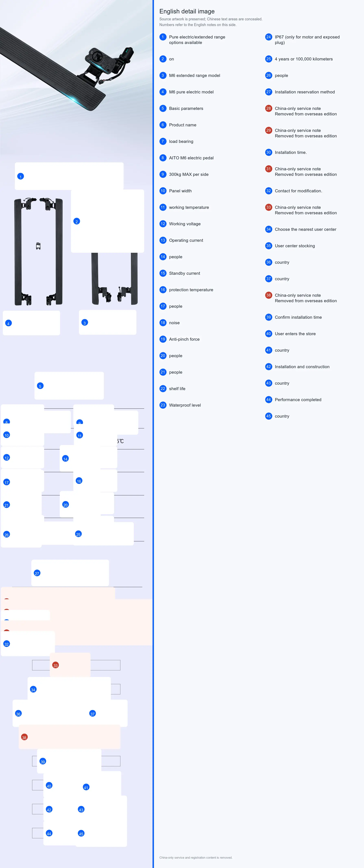364x868 pixels.
Task: Click the 'English detail image' heading
Action: (187, 11)
